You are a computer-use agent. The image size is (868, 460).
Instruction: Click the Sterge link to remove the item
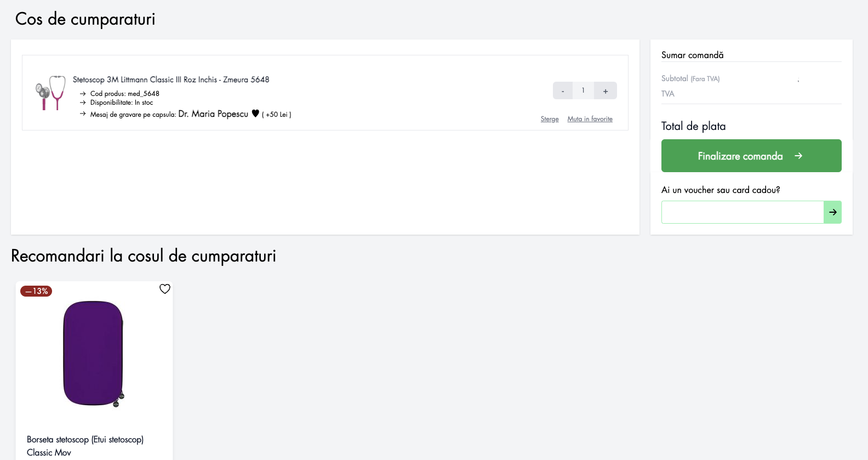pyautogui.click(x=550, y=119)
